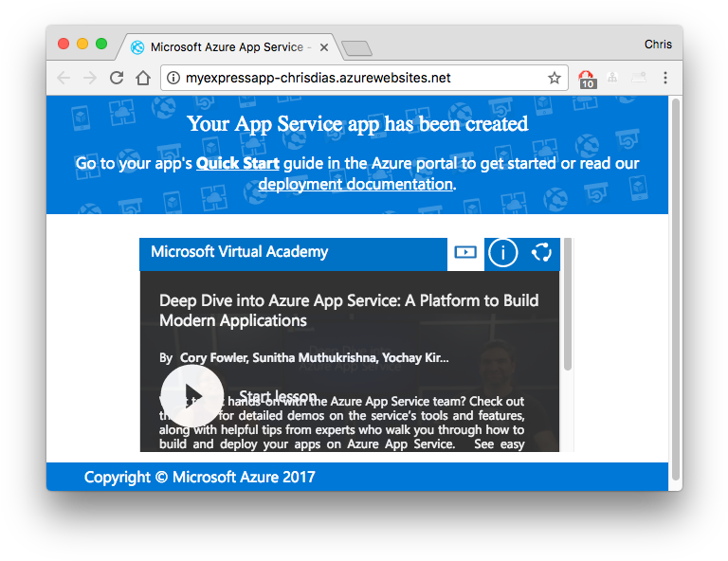Click the yellow minimize window button
This screenshot has height=561, width=728.
coord(82,44)
